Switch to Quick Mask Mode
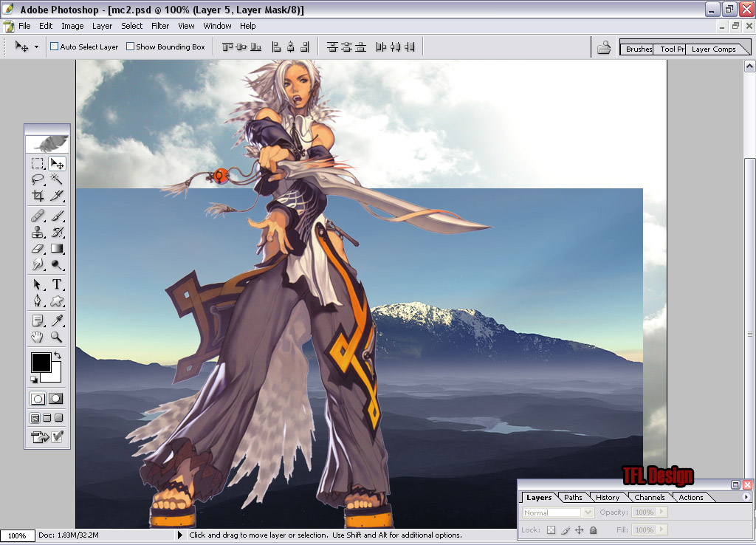 (56, 399)
